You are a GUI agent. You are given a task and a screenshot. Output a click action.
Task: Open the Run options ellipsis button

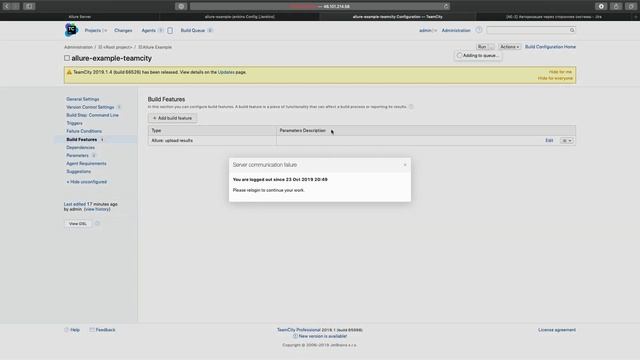(492, 47)
